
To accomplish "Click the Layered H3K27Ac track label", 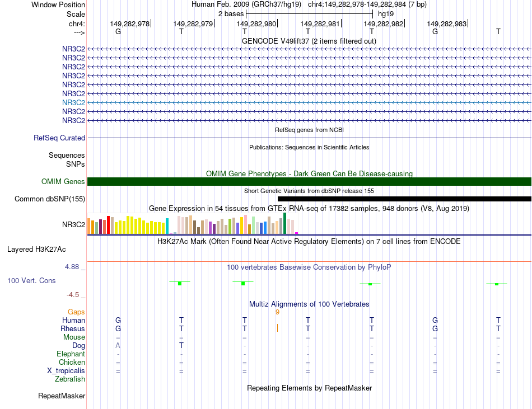I will point(36,250).
